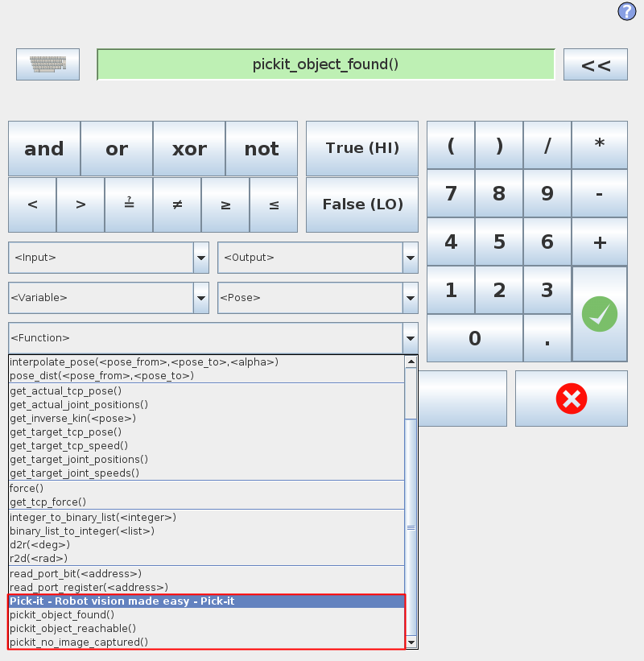Select pose_dist function from list
The image size is (644, 661).
(x=207, y=376)
